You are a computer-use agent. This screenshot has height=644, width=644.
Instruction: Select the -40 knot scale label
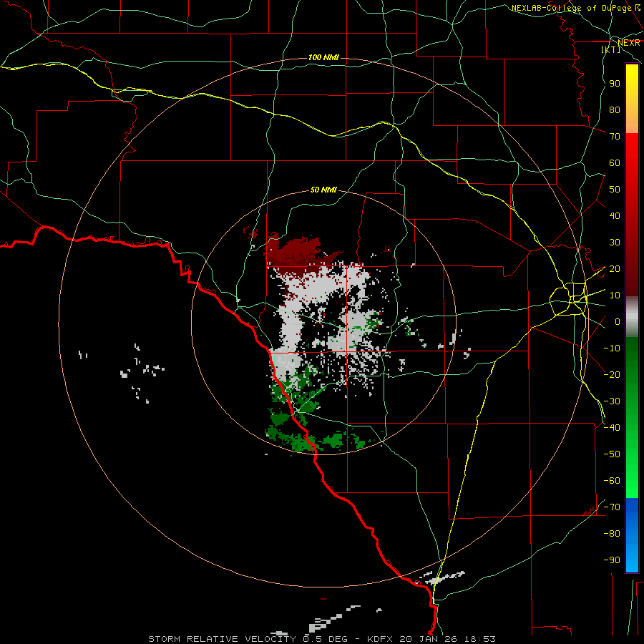click(612, 428)
